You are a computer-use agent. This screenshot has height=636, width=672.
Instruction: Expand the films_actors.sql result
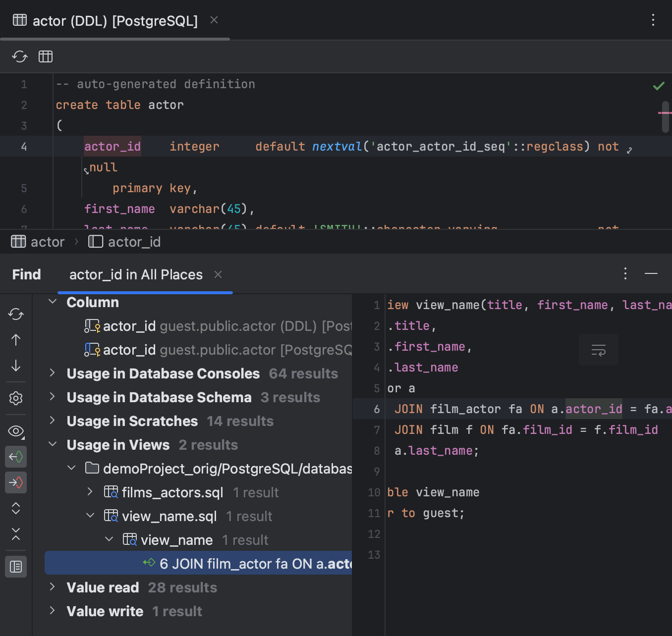(x=90, y=492)
